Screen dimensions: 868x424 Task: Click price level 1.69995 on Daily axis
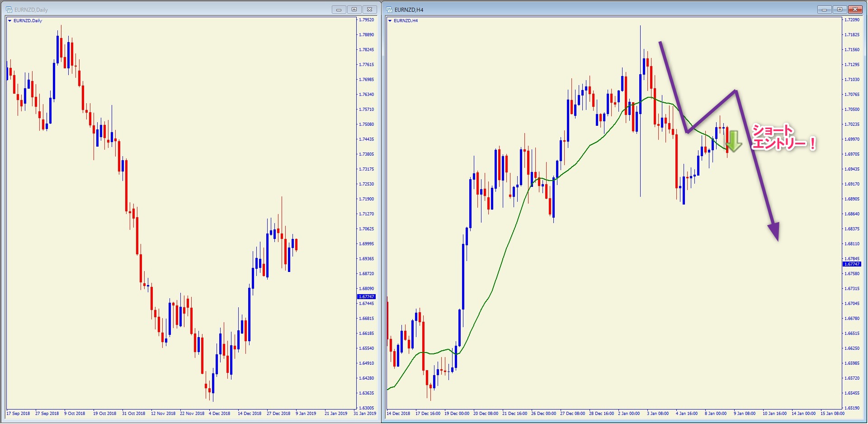pos(367,244)
